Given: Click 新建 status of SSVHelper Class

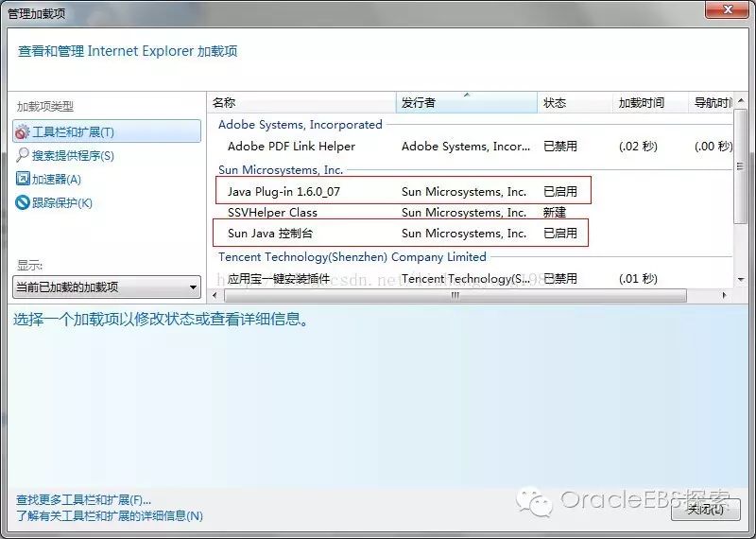Looking at the screenshot, I should pos(555,213).
